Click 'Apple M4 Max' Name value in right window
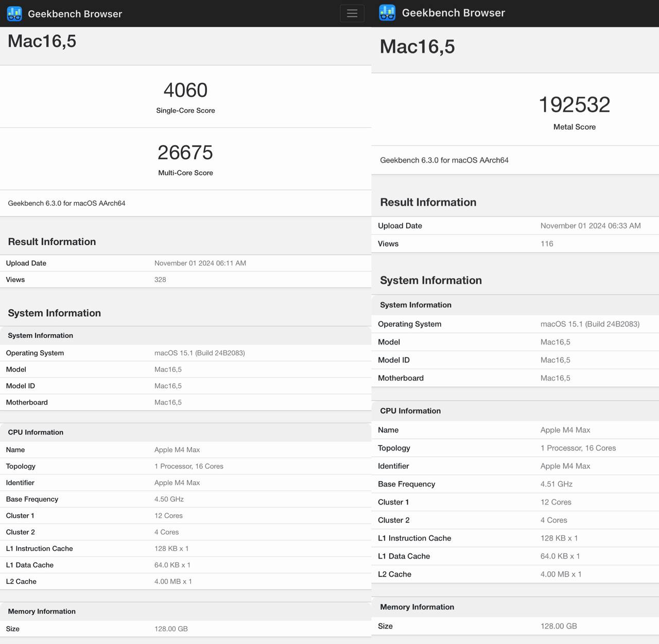This screenshot has width=659, height=644. 565,430
